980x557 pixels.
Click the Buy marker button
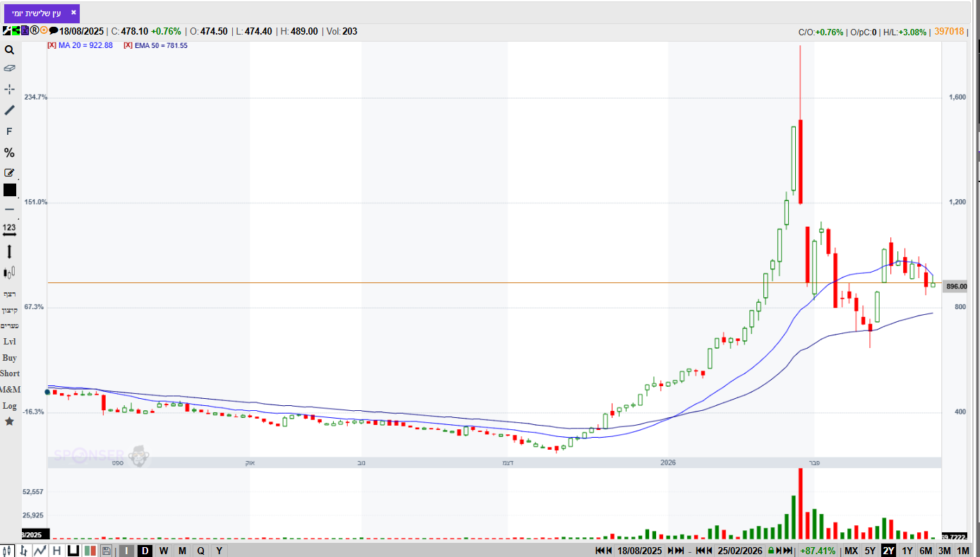(9, 358)
